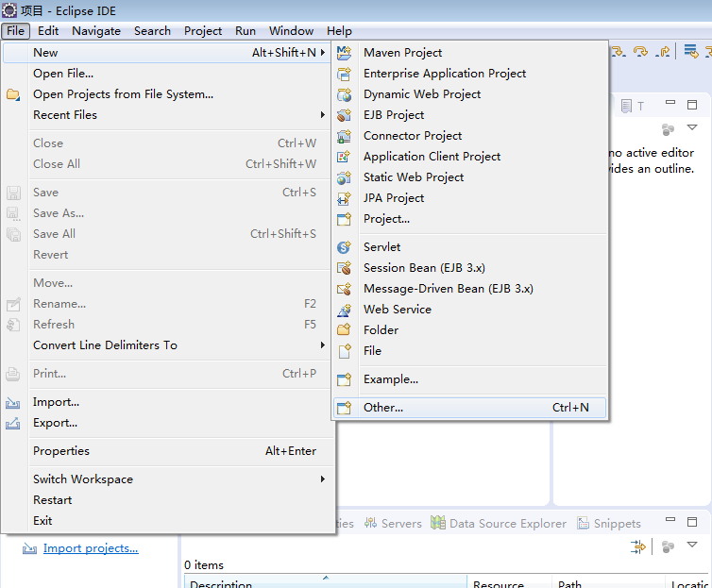Choose Export... in the File menu

(x=166, y=423)
